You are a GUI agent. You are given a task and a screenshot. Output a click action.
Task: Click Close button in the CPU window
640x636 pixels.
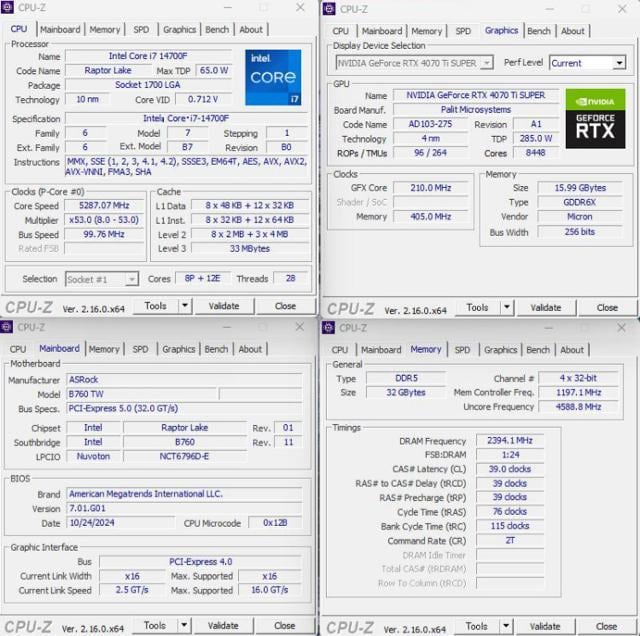(x=285, y=306)
